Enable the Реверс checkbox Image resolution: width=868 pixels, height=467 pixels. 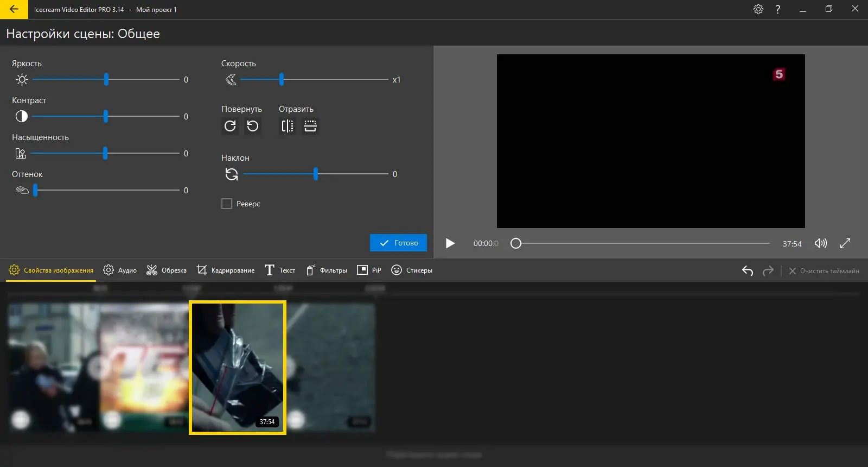227,204
